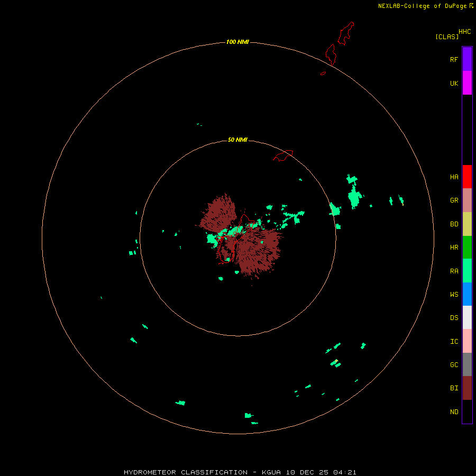The height and width of the screenshot is (476, 476).
Task: Click the HA legend label
Action: pos(454,177)
